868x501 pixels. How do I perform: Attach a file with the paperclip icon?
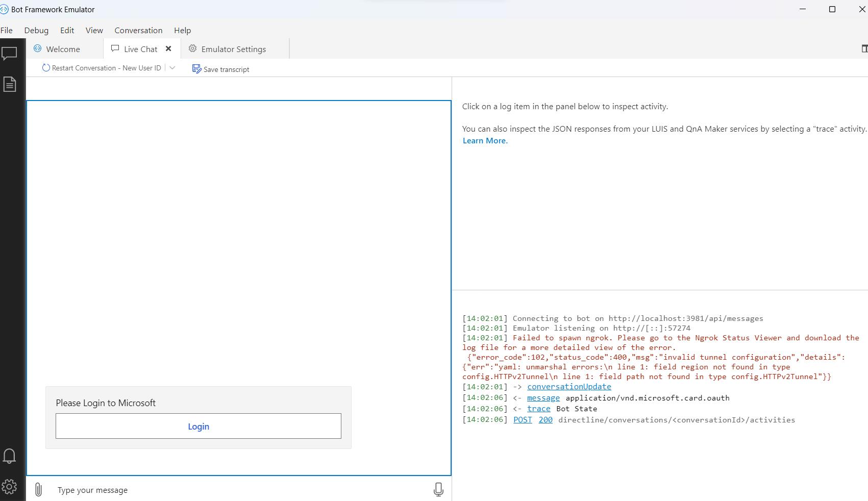[38, 489]
